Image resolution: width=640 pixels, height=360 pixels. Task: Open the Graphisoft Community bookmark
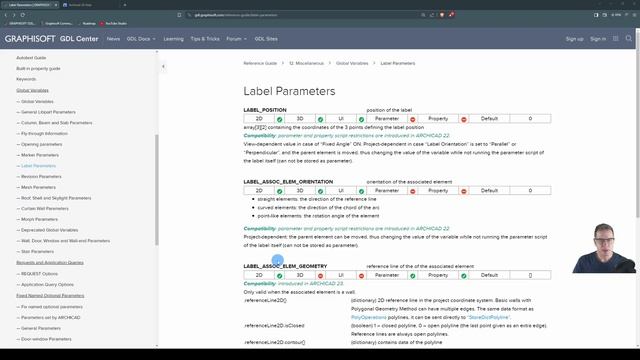pyautogui.click(x=57, y=24)
